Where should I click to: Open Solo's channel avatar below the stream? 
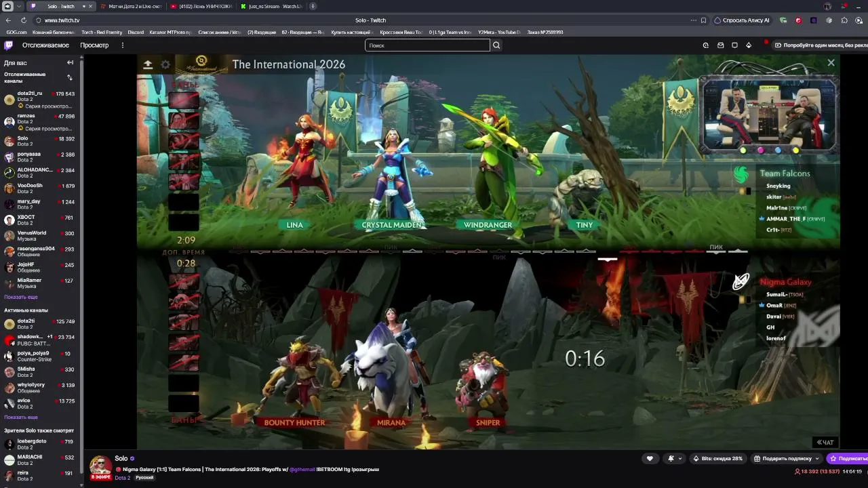click(100, 466)
